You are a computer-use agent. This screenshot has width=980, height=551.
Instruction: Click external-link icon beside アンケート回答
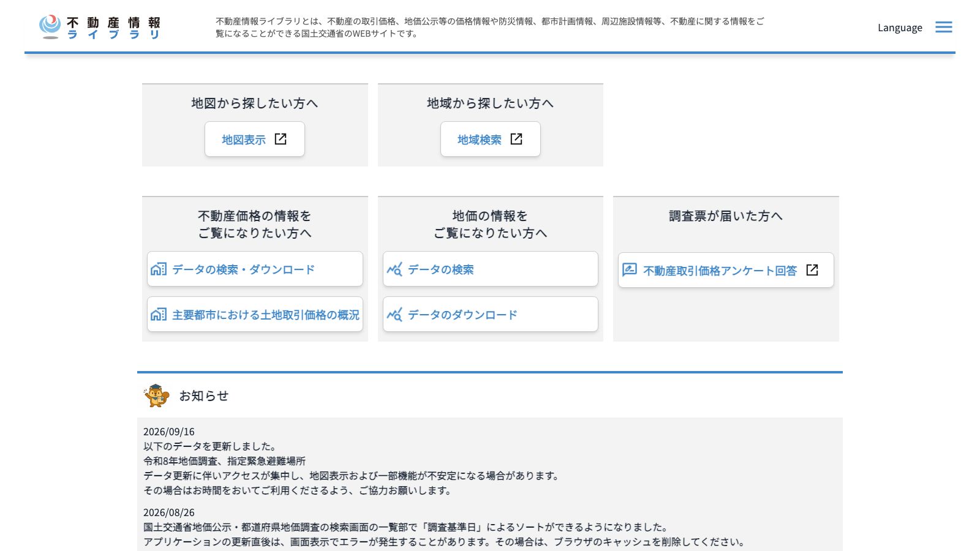(x=812, y=270)
